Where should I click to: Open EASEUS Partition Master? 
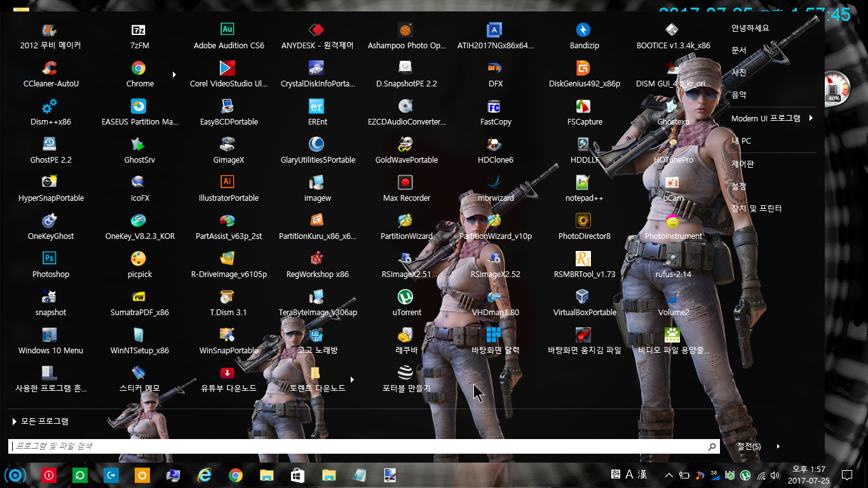pyautogui.click(x=140, y=113)
